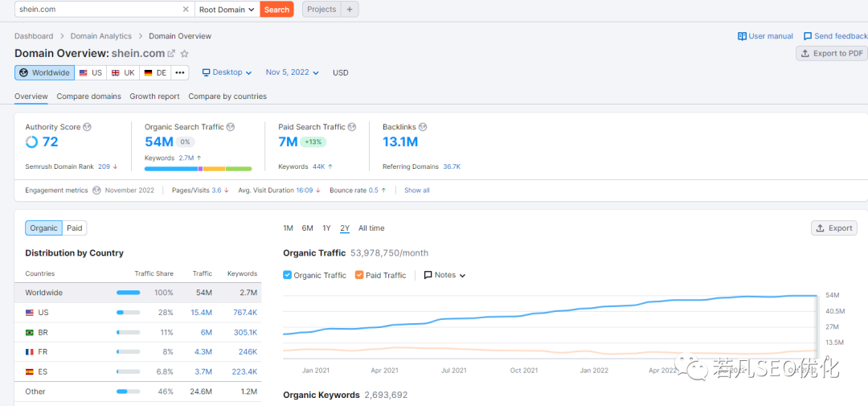Clear the shein.com search field
868x406 pixels.
pyautogui.click(x=186, y=10)
